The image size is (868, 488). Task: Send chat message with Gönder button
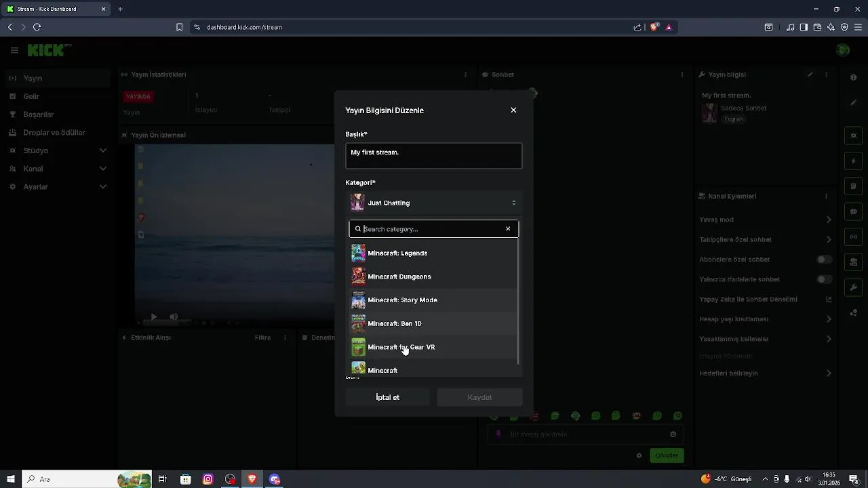[x=667, y=455]
